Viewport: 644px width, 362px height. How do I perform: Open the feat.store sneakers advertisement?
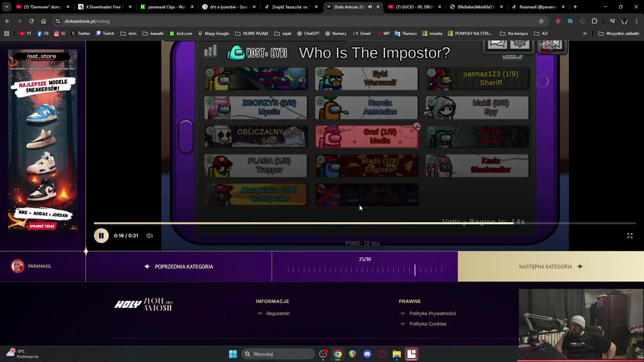click(x=43, y=140)
